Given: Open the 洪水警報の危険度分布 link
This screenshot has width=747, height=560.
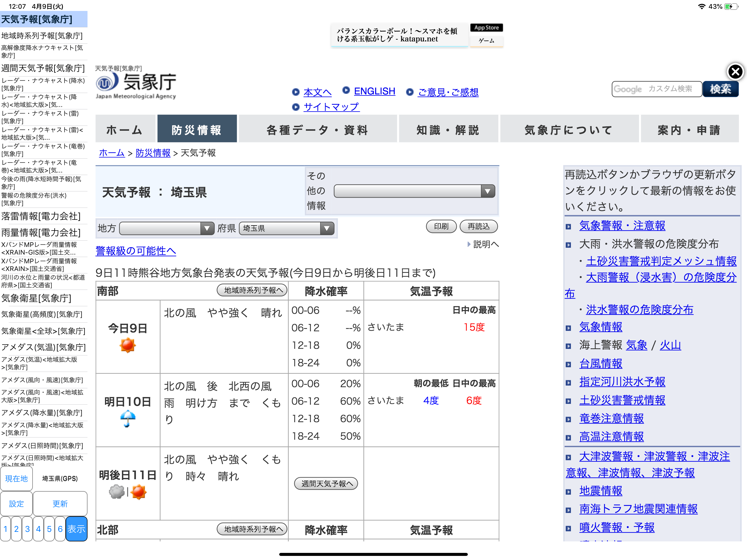Looking at the screenshot, I should [640, 310].
